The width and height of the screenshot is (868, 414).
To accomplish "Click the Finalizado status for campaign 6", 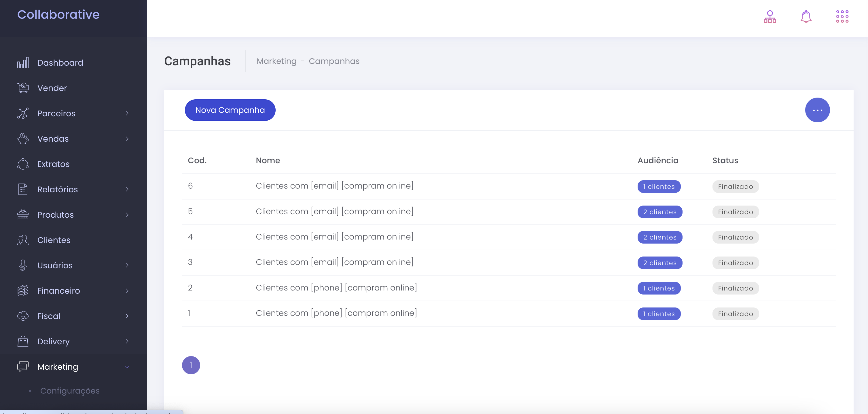I will 736,187.
